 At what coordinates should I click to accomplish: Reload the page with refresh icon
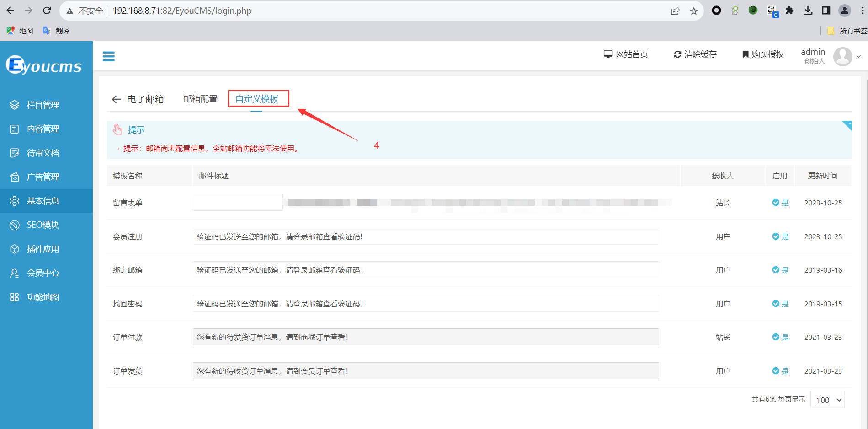[x=47, y=11]
